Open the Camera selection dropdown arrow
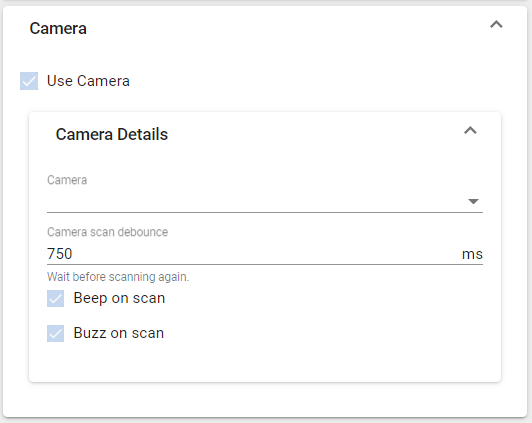 pos(473,201)
